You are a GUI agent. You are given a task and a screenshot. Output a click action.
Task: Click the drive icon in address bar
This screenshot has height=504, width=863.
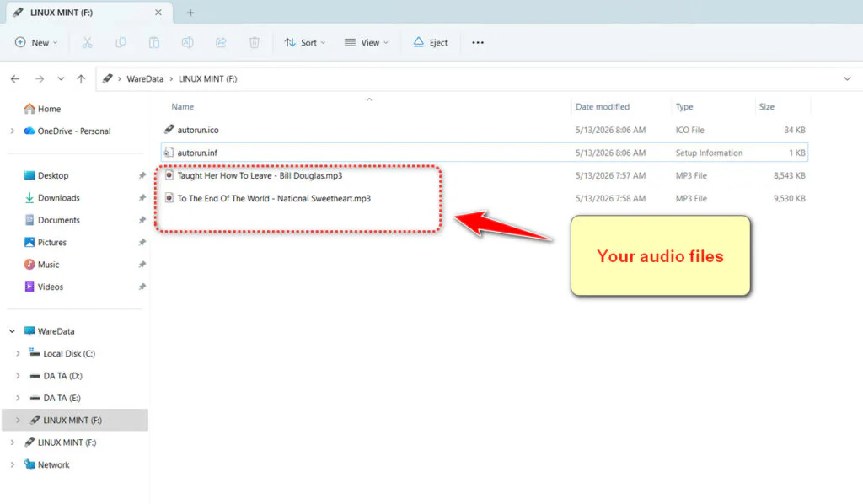pyautogui.click(x=107, y=78)
